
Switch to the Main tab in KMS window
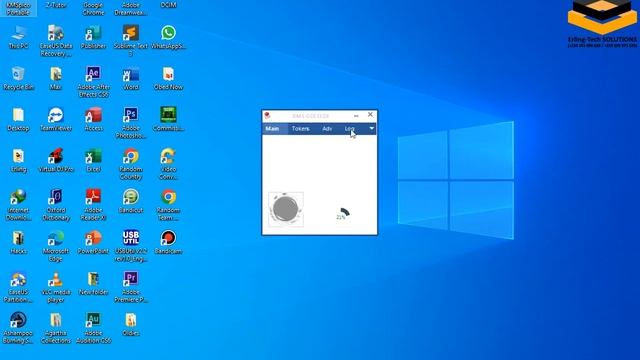coord(272,129)
